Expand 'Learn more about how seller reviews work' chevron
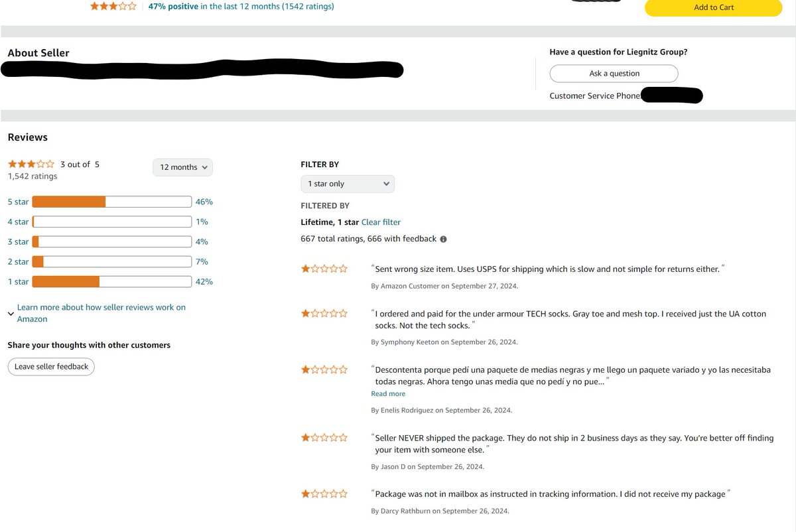Image resolution: width=796 pixels, height=532 pixels. click(11, 314)
